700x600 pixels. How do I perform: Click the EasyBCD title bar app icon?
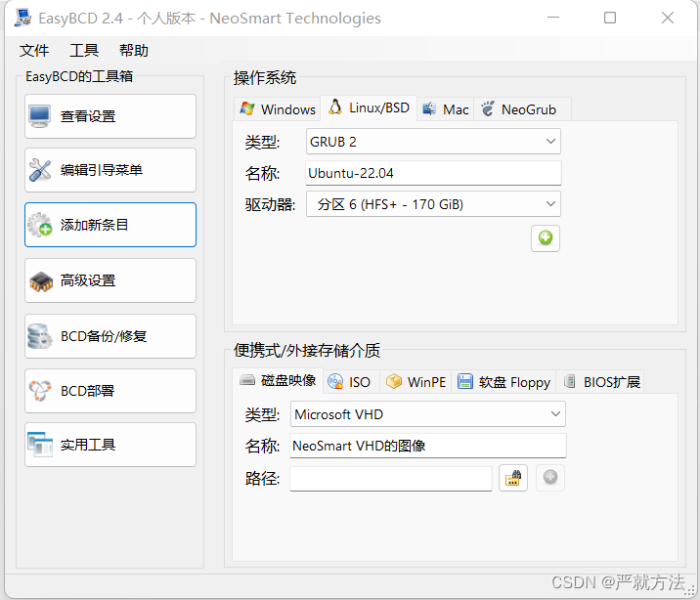[22, 18]
